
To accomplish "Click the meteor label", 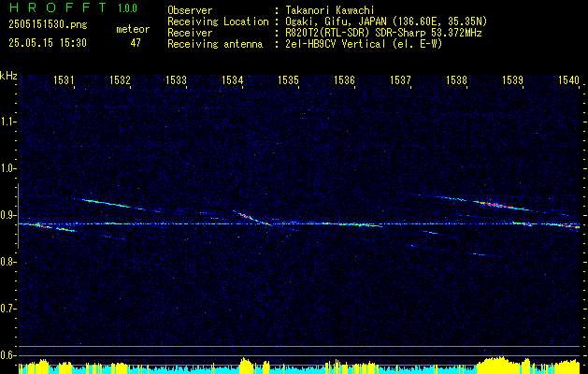I will point(133,29).
